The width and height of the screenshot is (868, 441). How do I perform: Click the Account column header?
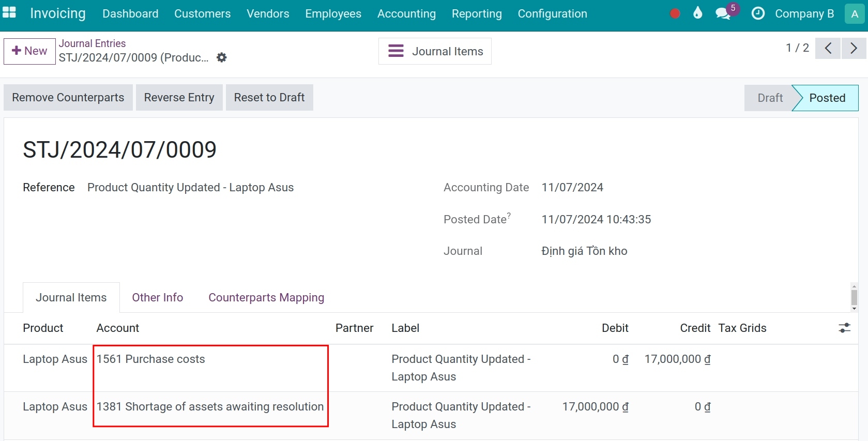[x=118, y=328]
